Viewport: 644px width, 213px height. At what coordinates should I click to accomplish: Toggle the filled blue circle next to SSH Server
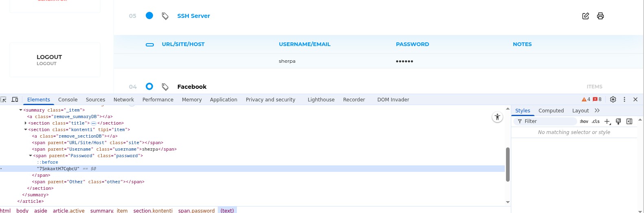pyautogui.click(x=149, y=15)
